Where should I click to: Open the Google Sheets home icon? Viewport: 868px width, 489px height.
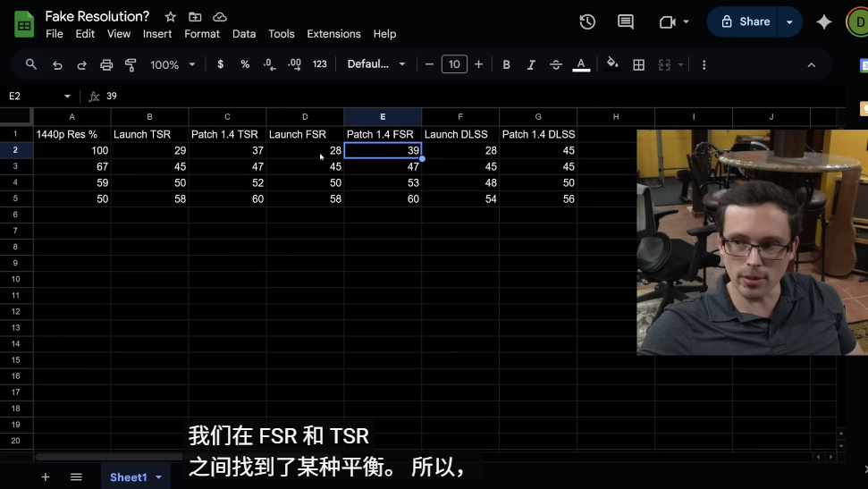pyautogui.click(x=24, y=25)
